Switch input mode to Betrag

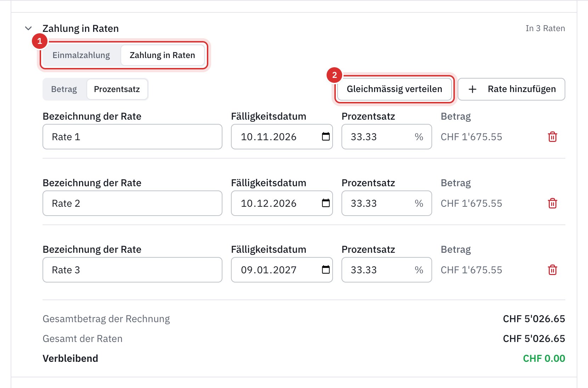point(64,89)
